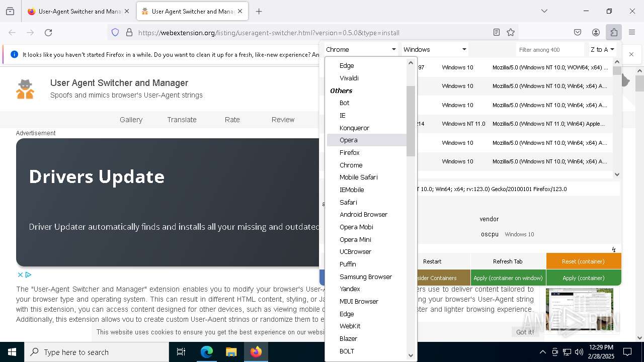Open Task View on taskbar
Viewport: 644px width, 362px height.
click(x=181, y=352)
